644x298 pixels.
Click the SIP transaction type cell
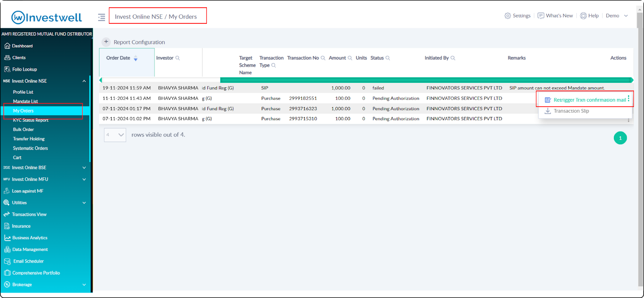coord(264,88)
